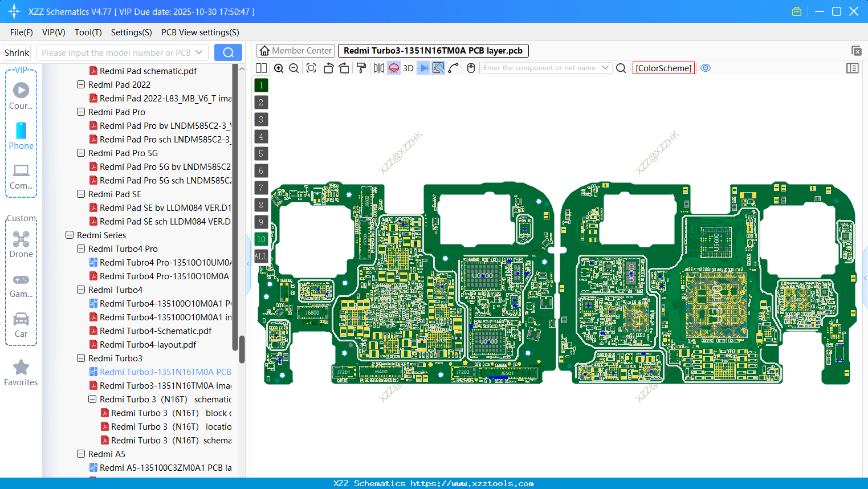
Task: Activate the mirror/flip board tool
Action: tap(379, 68)
